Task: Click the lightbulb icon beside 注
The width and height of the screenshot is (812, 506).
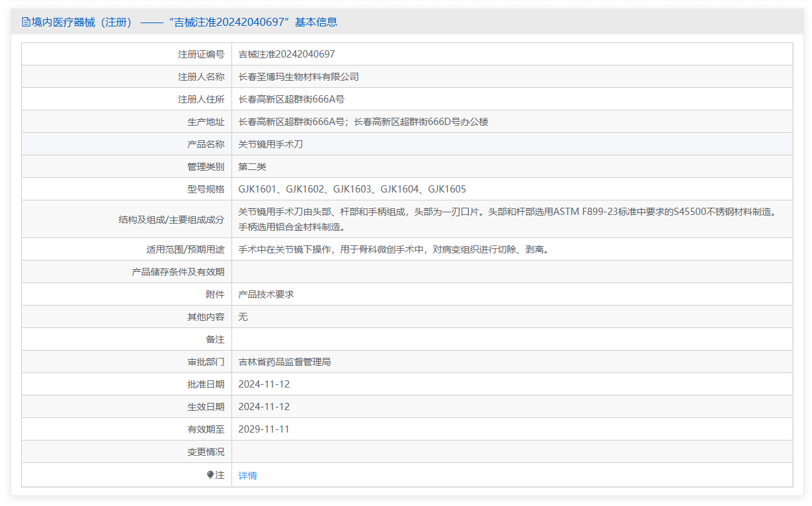Action: pyautogui.click(x=210, y=475)
